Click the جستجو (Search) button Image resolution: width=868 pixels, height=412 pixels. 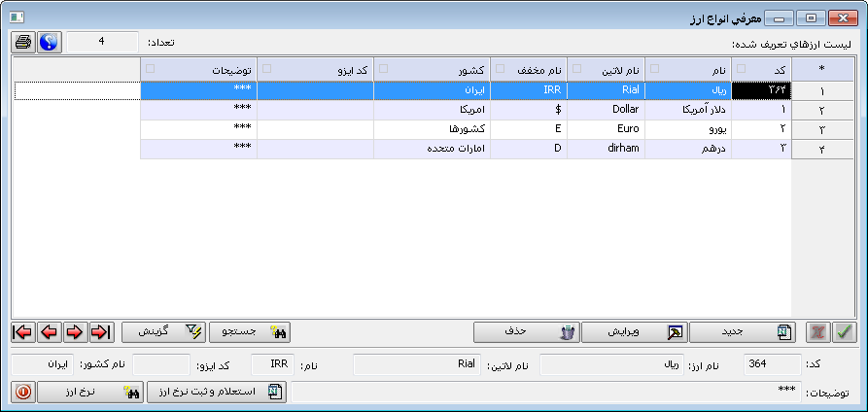coord(250,332)
